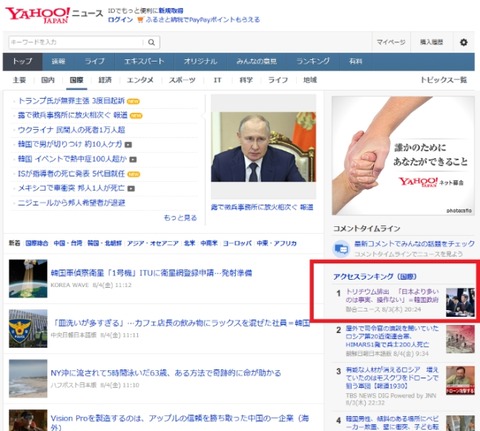Click the 購入履歴 button

[431, 42]
